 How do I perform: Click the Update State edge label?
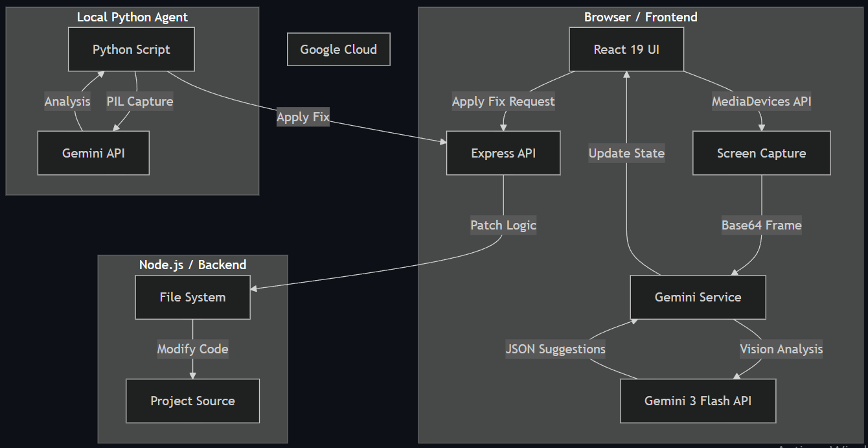(x=626, y=153)
